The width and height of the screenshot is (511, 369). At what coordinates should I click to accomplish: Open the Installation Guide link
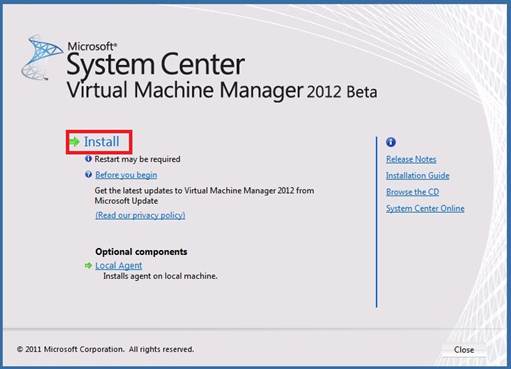tap(418, 176)
